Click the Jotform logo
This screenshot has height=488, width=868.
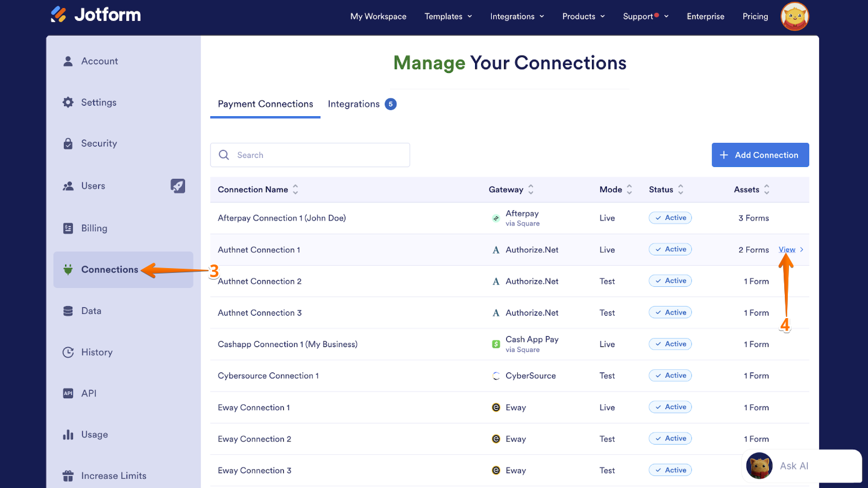pos(95,14)
